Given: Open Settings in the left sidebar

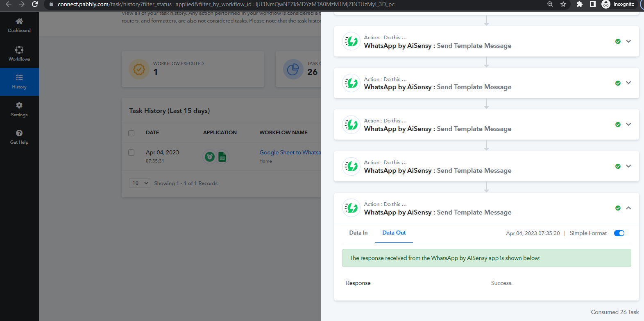Looking at the screenshot, I should pyautogui.click(x=19, y=110).
